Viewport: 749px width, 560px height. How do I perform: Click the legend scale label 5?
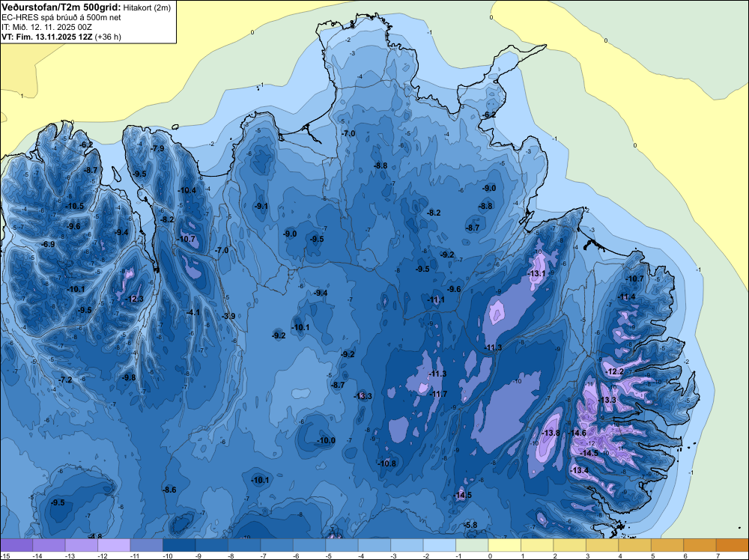point(653,556)
